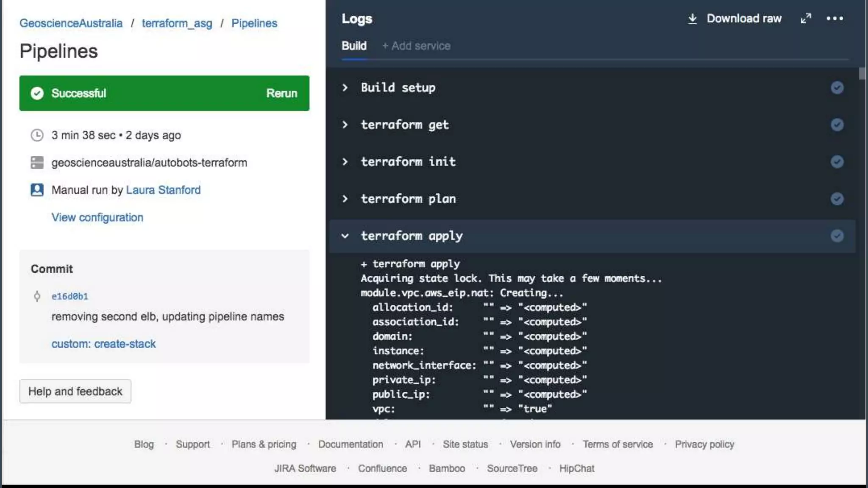Expand logs panel to fullscreen
Viewport: 868px width, 488px height.
tap(806, 19)
